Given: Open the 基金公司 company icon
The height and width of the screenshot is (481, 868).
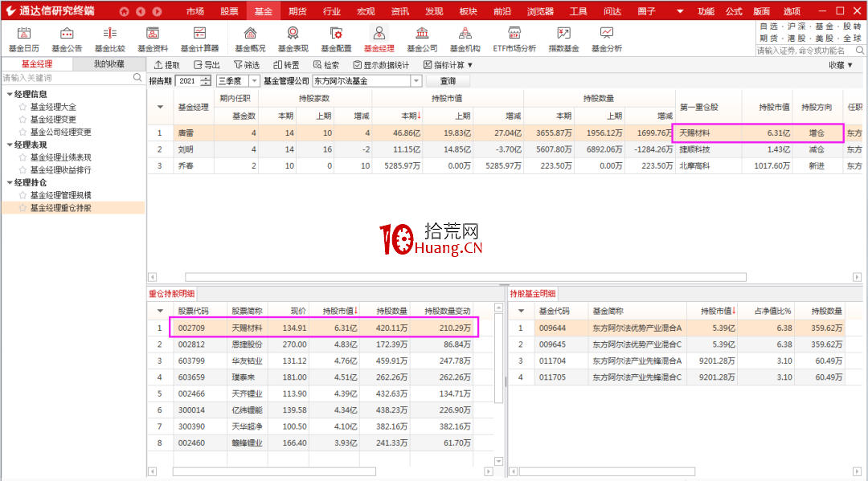Looking at the screenshot, I should 422,40.
